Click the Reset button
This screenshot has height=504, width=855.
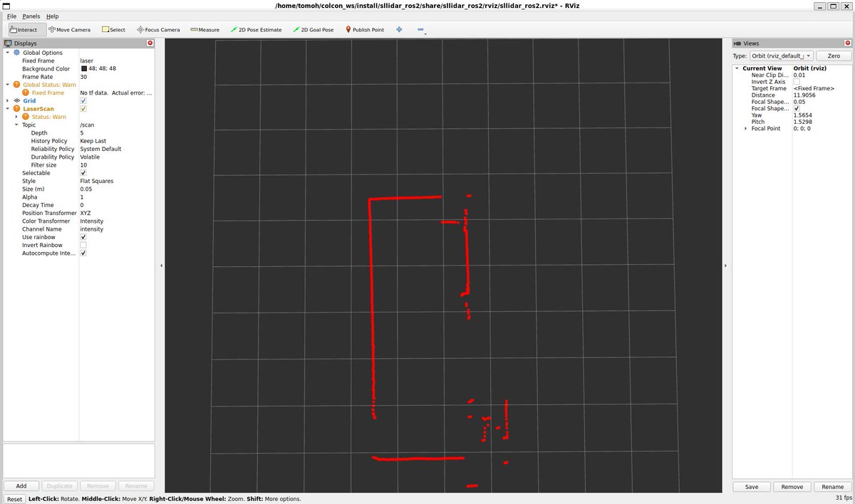(x=14, y=499)
